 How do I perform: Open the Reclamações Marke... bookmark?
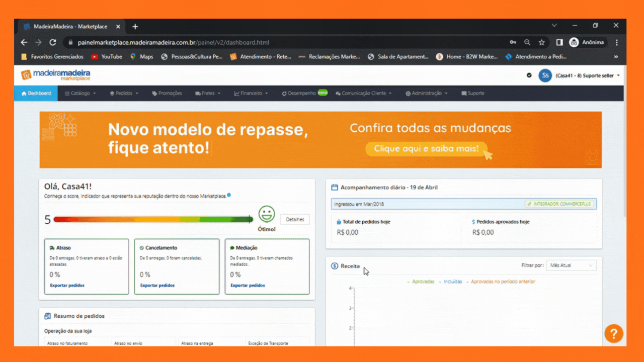[330, 57]
